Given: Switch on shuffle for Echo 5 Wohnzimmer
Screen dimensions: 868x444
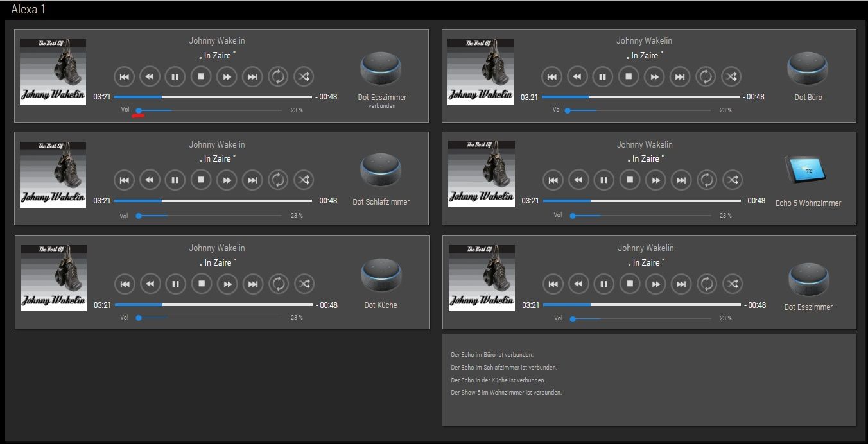Looking at the screenshot, I should point(733,180).
